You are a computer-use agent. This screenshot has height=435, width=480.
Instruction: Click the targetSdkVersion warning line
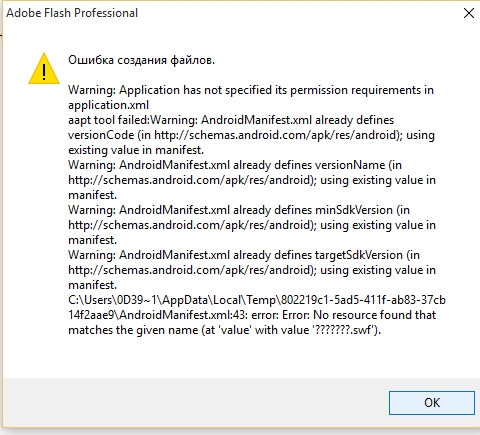click(244, 255)
